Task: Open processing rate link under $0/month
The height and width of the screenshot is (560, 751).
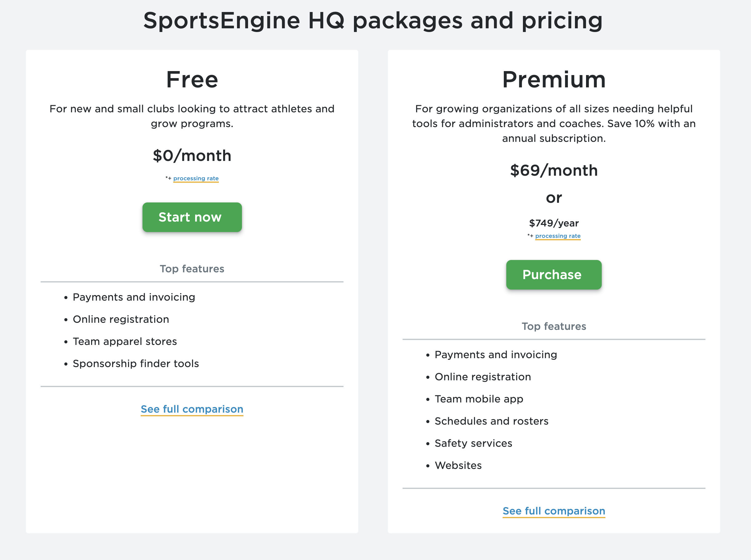Action: tap(196, 178)
